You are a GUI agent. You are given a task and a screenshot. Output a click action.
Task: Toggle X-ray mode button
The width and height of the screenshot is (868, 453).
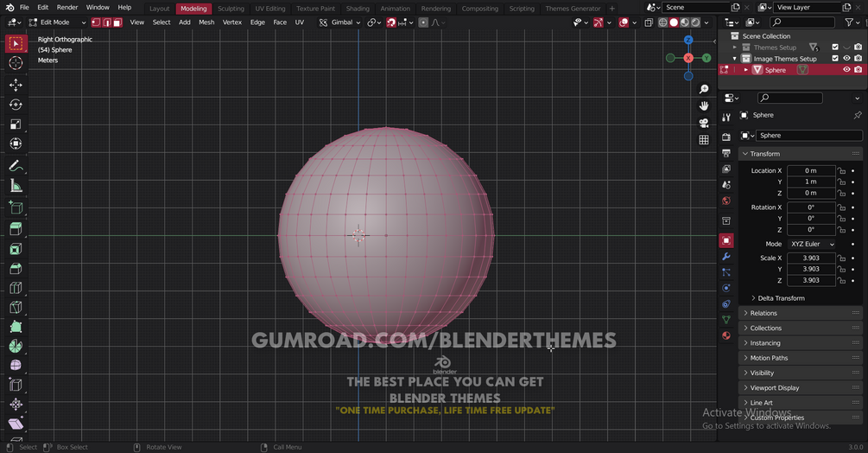(649, 22)
